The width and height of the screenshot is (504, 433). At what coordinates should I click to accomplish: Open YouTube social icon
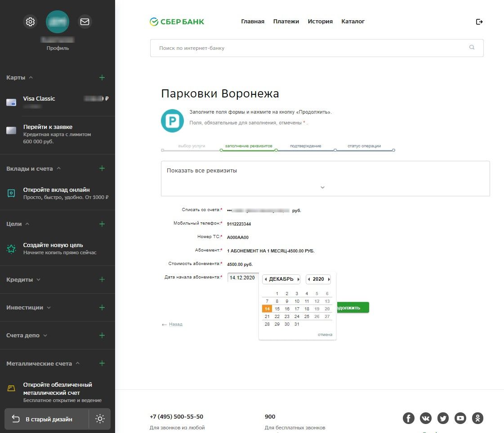[460, 418]
